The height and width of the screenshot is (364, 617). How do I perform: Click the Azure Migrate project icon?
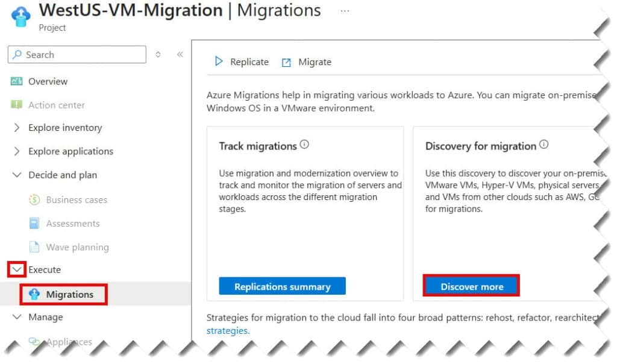tap(20, 14)
